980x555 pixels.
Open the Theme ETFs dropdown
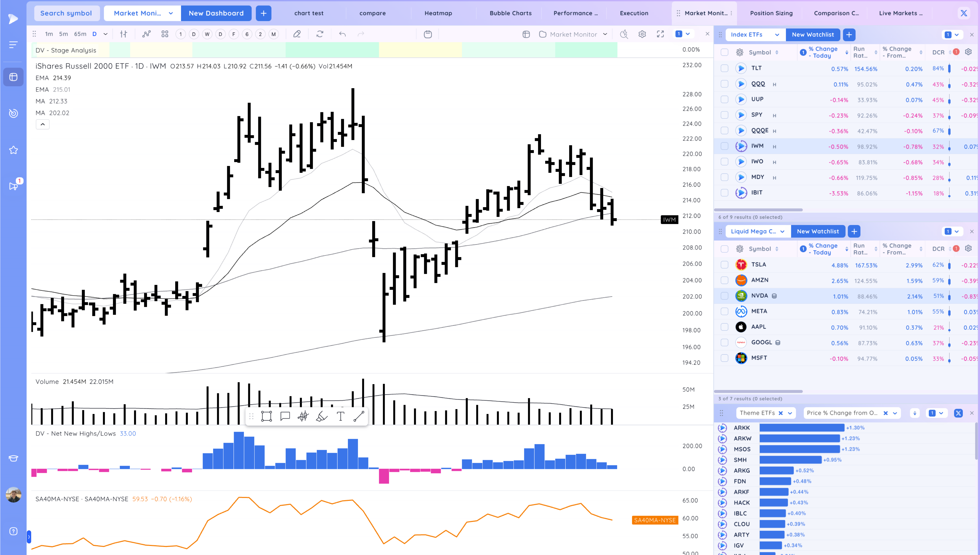point(790,413)
